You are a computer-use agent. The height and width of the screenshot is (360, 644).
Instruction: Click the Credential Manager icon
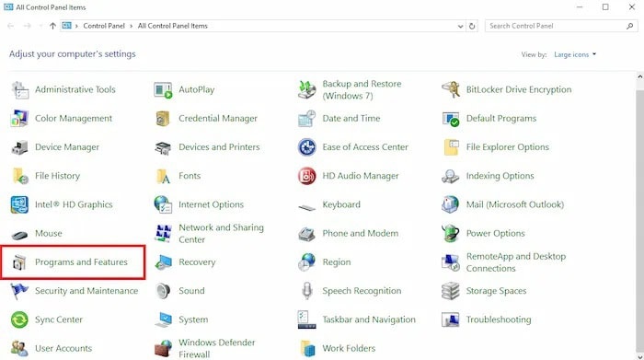point(163,119)
